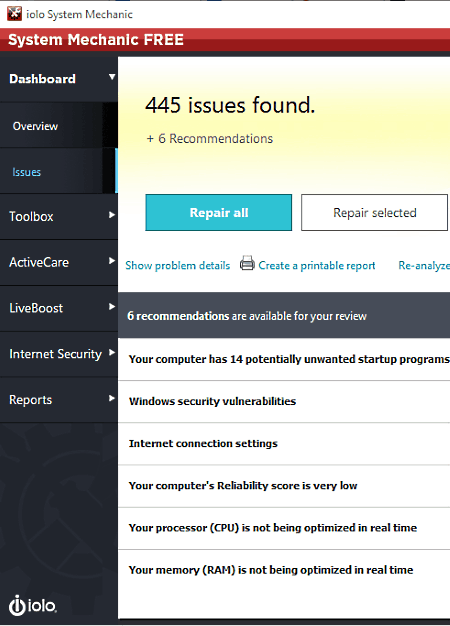
Task: Click the '6 recommendations are available' header bar
Action: [284, 315]
